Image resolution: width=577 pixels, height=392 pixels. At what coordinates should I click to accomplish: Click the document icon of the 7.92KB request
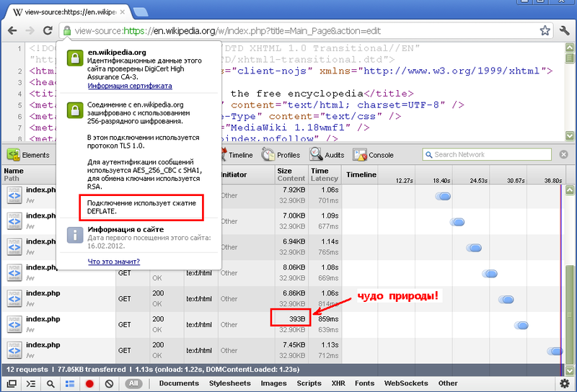14,195
